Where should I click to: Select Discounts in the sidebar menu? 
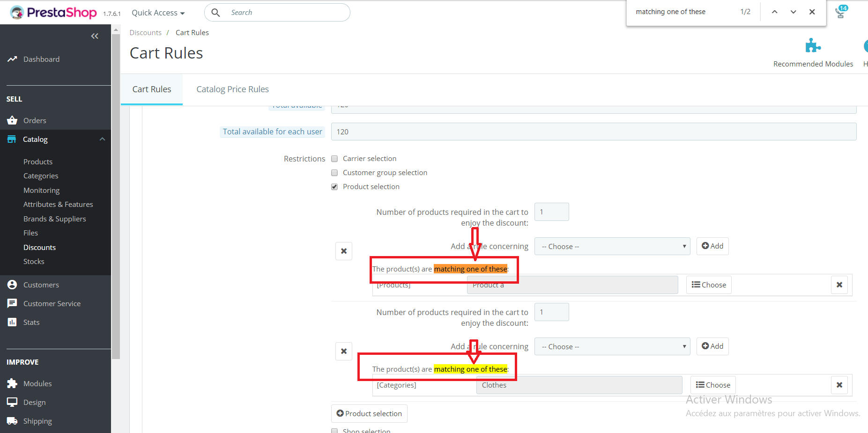pos(39,247)
